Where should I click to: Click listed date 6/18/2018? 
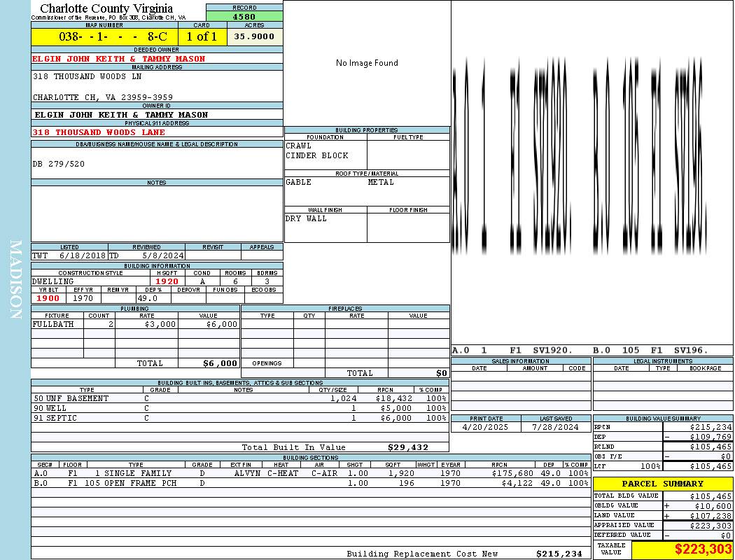[83, 256]
